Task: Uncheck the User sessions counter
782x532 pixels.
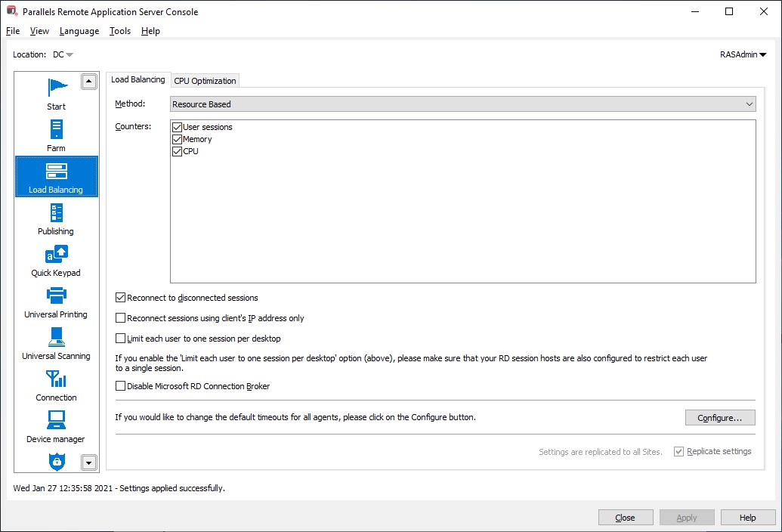Action: pos(177,127)
